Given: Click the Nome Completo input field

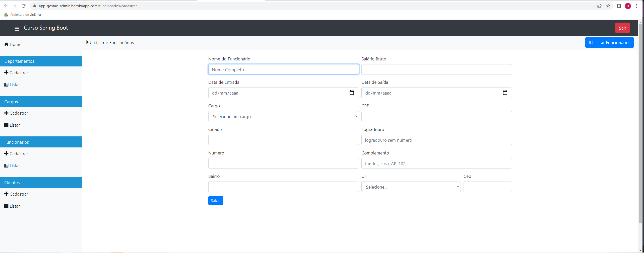Looking at the screenshot, I should [283, 69].
